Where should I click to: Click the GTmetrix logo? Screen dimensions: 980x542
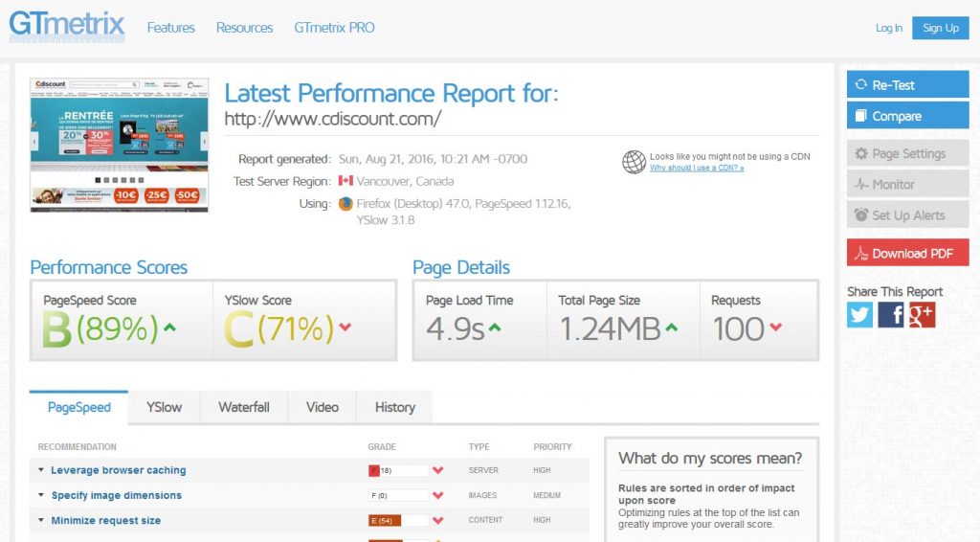[67, 27]
